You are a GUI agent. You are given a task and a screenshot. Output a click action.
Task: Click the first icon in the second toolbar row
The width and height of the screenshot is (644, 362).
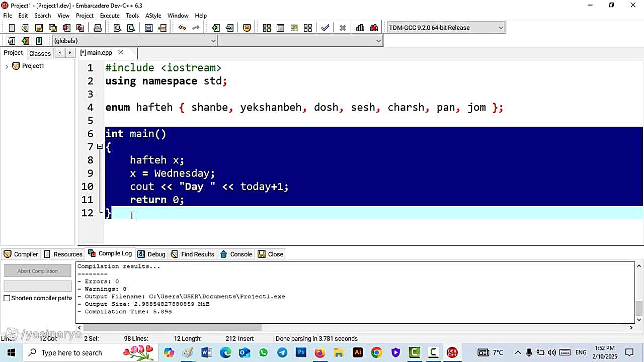12,41
